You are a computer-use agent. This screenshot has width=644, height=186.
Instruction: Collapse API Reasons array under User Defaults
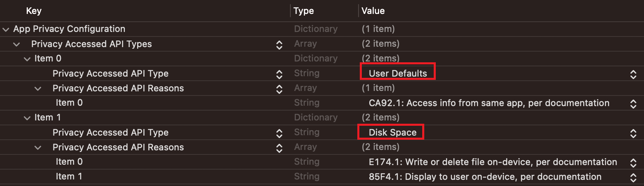coord(37,88)
